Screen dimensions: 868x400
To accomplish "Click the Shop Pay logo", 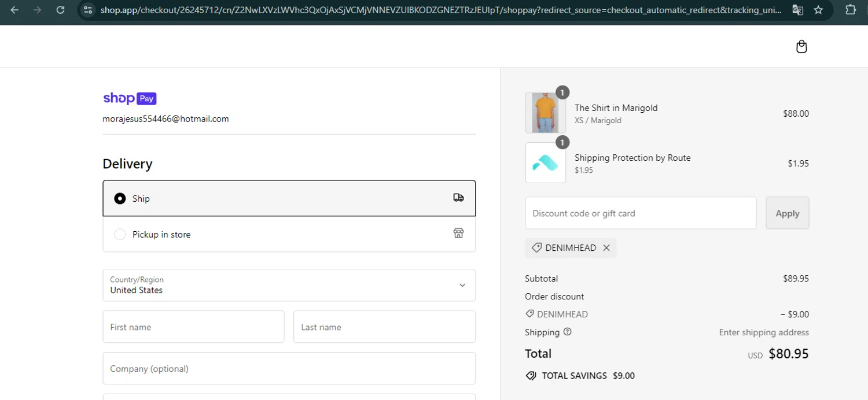I will coord(130,98).
